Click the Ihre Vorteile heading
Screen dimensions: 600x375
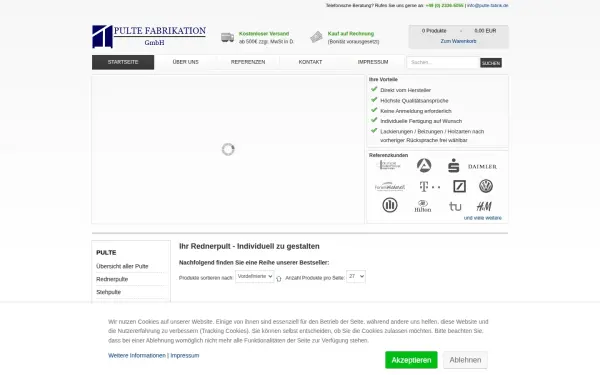(x=383, y=80)
